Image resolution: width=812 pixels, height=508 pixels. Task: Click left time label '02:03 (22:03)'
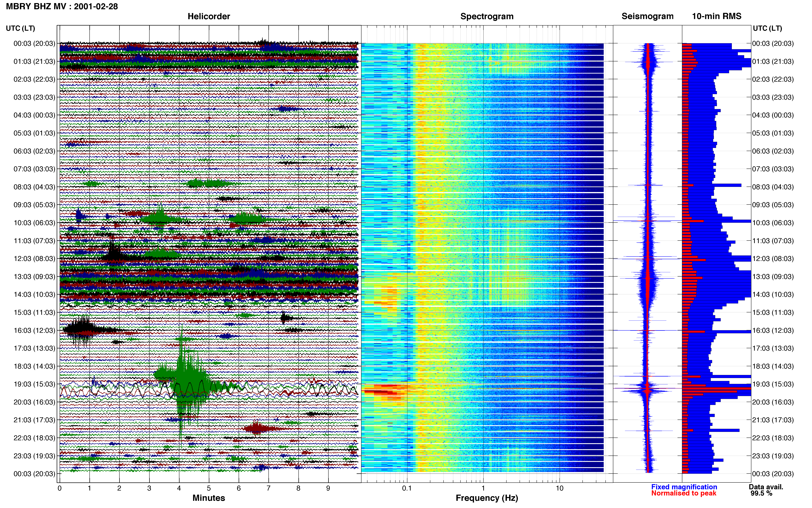[x=34, y=79]
